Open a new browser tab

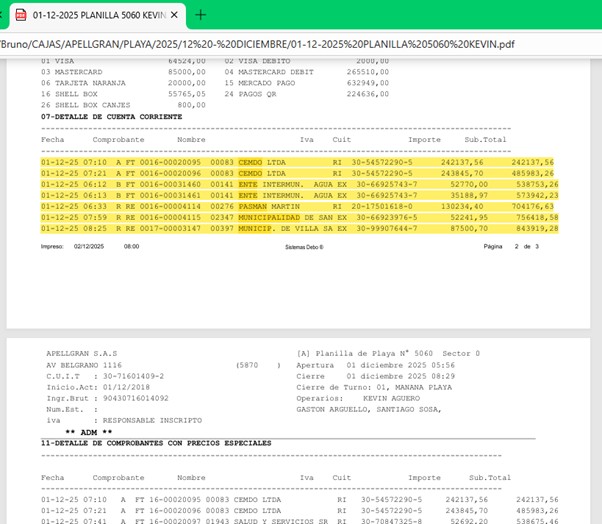click(x=201, y=15)
